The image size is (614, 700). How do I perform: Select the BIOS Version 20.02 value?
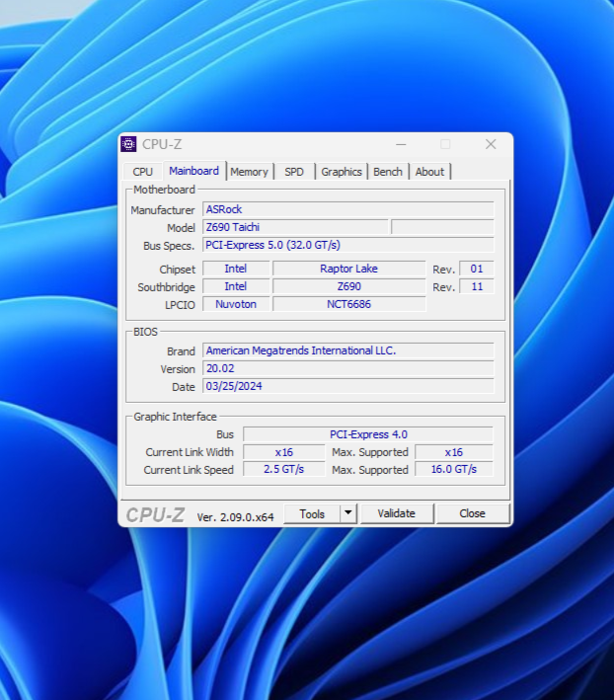[348, 368]
